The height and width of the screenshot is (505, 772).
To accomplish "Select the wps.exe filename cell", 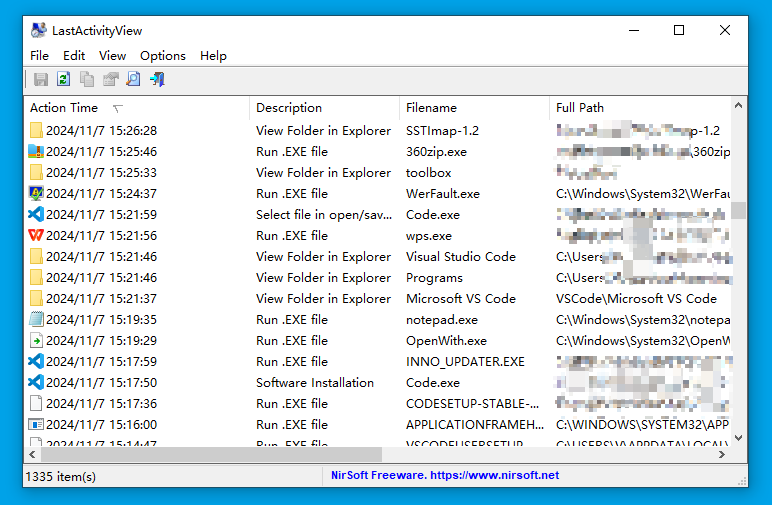I will pyautogui.click(x=428, y=236).
